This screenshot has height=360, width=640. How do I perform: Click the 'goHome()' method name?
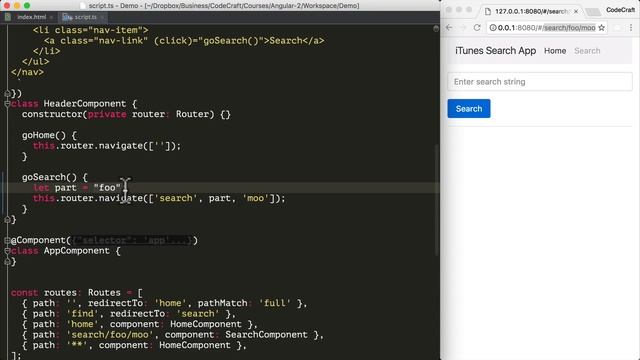[44, 135]
